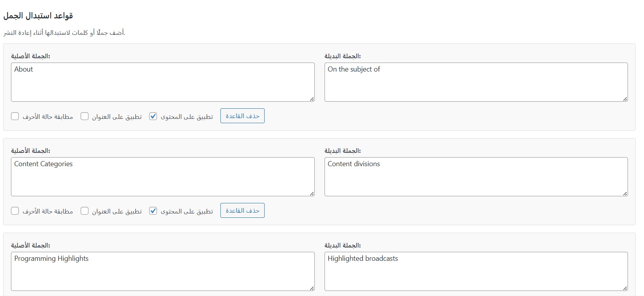Click resize handle of 'Programming Highlights' textarea
This screenshot has width=644, height=296.
(312, 289)
